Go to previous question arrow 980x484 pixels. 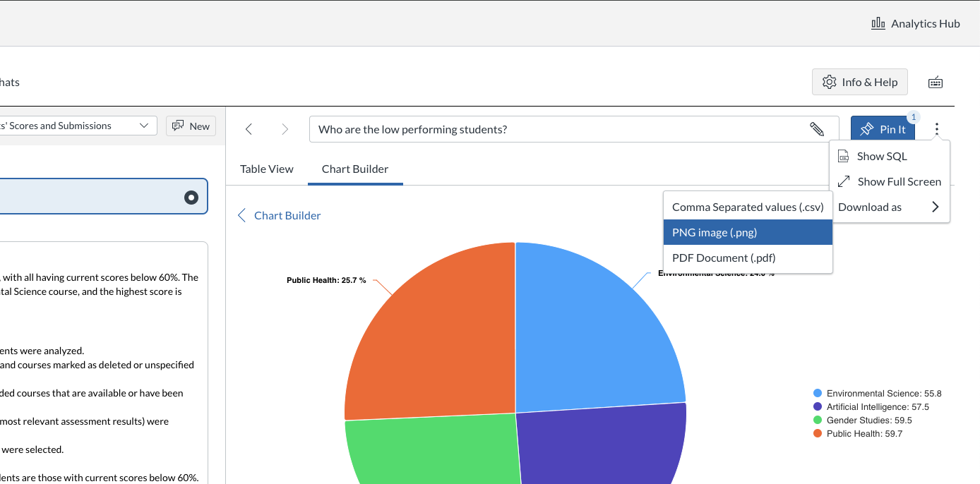tap(249, 129)
